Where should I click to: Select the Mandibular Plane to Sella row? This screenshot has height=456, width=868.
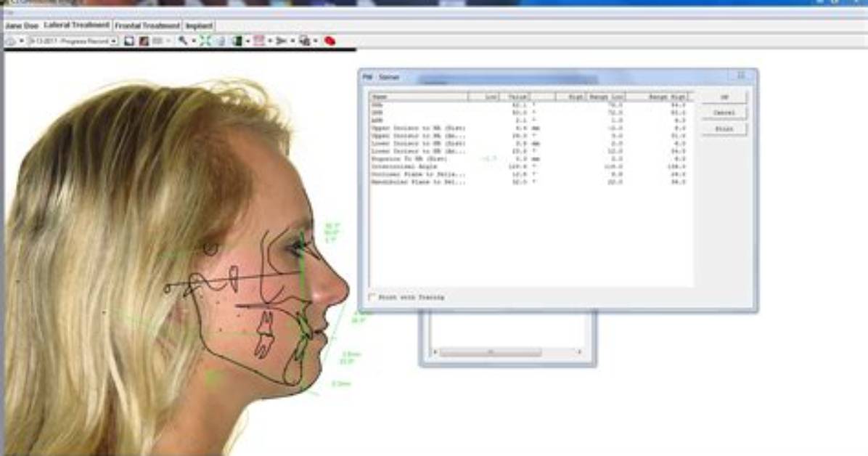click(528, 182)
